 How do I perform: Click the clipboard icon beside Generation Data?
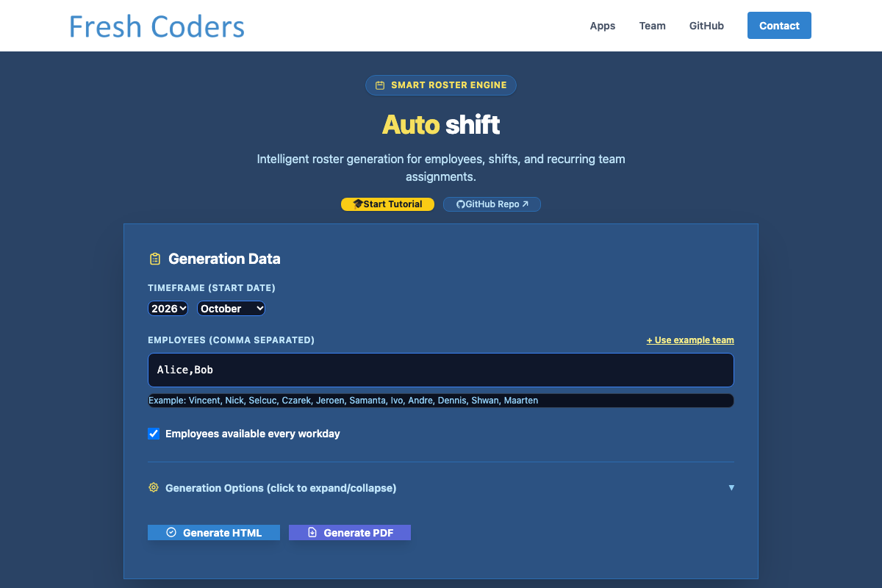coord(155,259)
